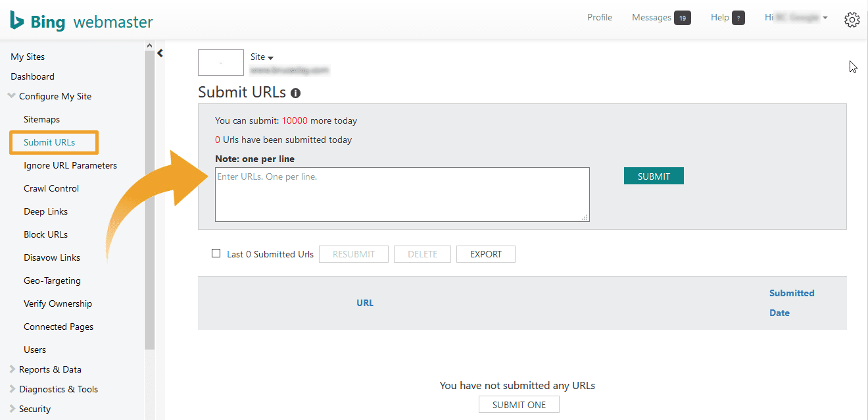This screenshot has height=420, width=868.
Task: Click the site thumbnail box
Action: (x=220, y=63)
